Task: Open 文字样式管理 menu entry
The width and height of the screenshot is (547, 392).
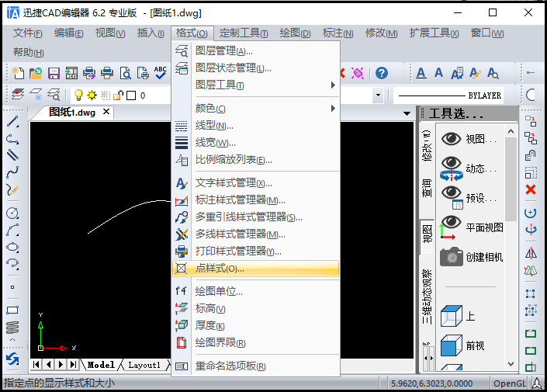Action: click(x=256, y=183)
